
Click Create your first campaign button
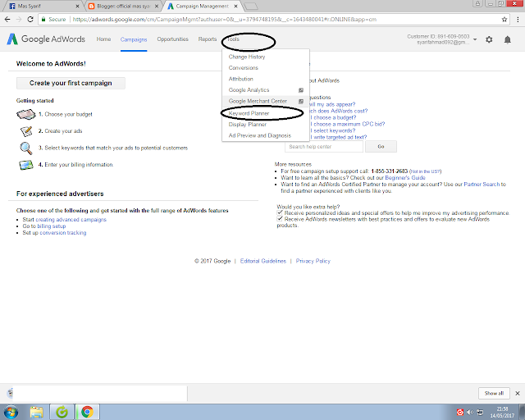coord(71,83)
